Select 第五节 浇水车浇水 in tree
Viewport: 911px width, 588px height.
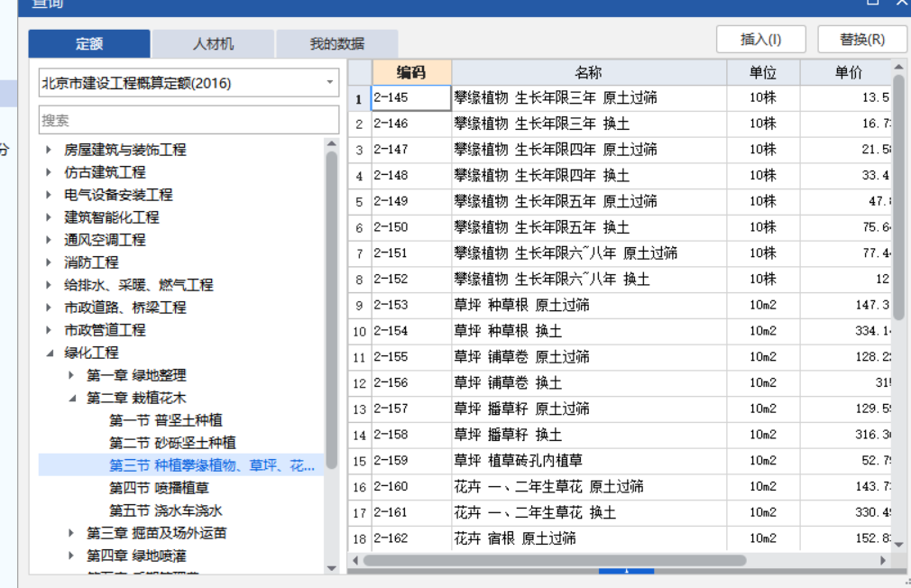pyautogui.click(x=166, y=510)
